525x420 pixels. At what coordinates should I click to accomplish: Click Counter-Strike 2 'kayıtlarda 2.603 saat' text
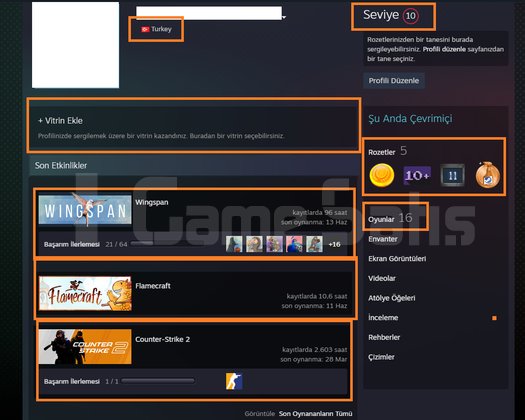click(x=314, y=350)
